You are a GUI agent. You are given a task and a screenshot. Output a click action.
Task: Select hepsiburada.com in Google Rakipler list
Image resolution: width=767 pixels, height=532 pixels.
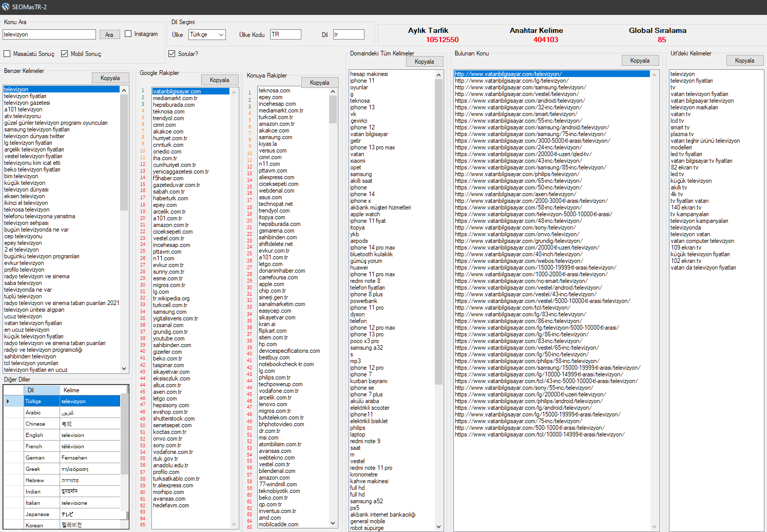174,105
